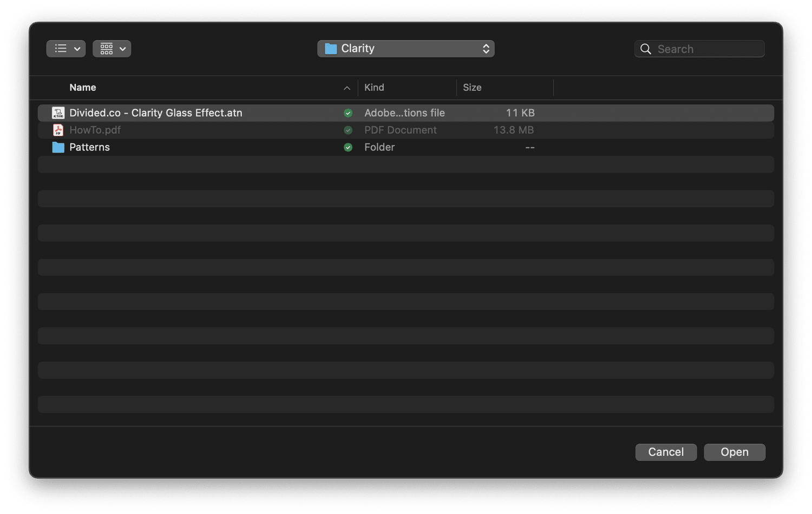Click the Cancel button
The width and height of the screenshot is (812, 514).
click(666, 452)
